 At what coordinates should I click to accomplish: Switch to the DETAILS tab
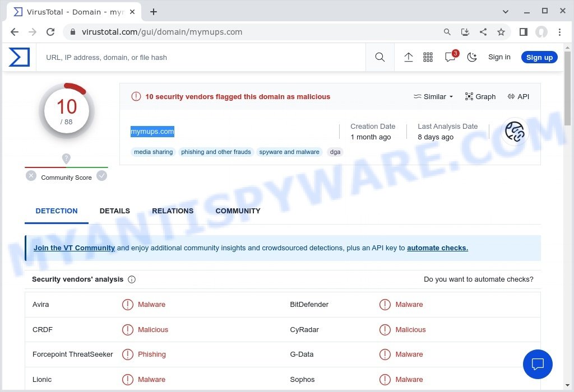click(114, 211)
